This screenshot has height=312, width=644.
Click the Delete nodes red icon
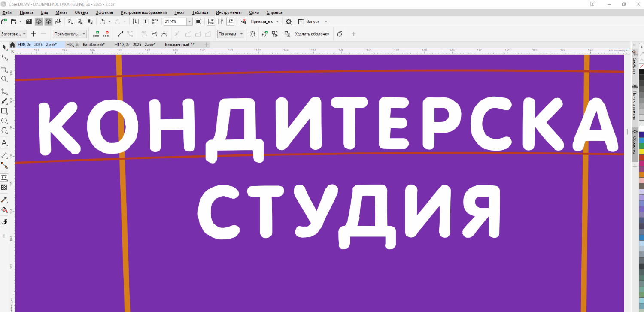point(106,34)
